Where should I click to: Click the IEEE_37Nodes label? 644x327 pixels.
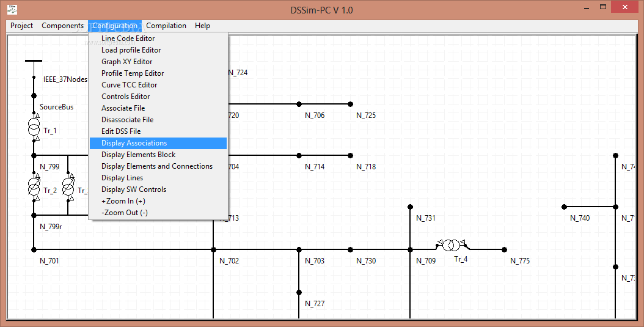65,79
